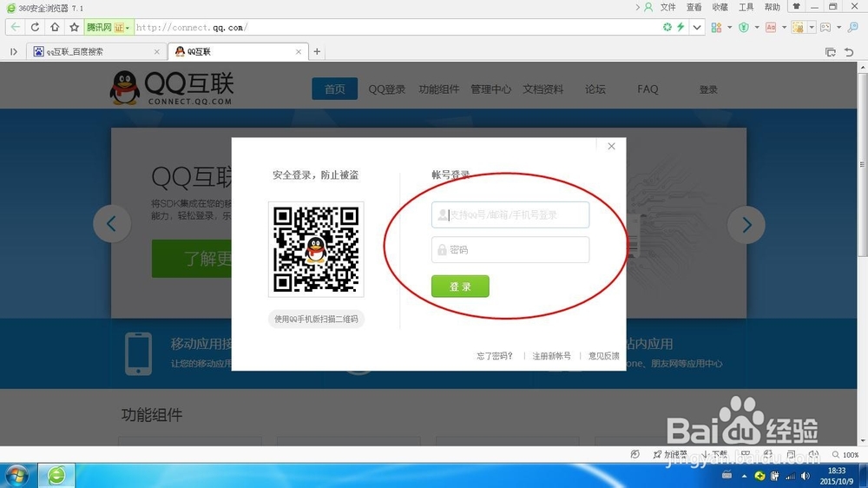Open the Windows Start button
Image resolution: width=868 pixels, height=488 pixels.
click(17, 476)
